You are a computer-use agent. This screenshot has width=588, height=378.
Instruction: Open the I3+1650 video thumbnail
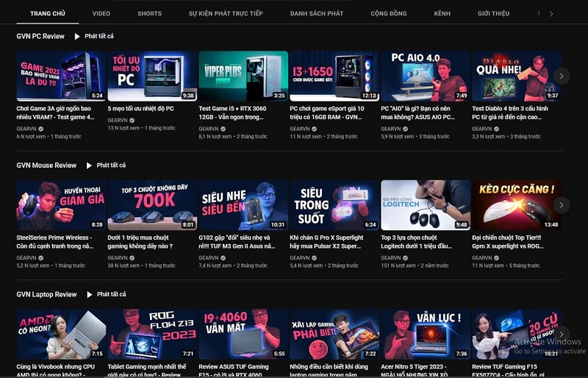(334, 76)
